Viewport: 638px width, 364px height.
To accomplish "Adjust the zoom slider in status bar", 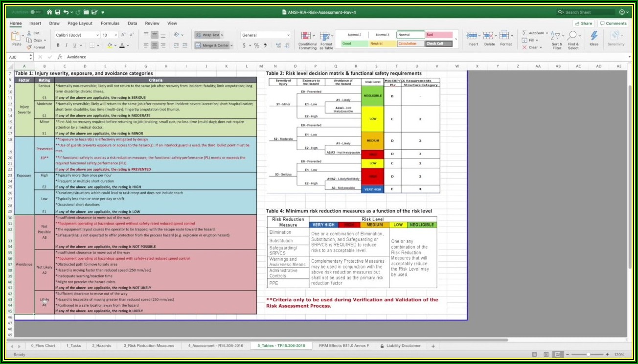I will point(588,355).
